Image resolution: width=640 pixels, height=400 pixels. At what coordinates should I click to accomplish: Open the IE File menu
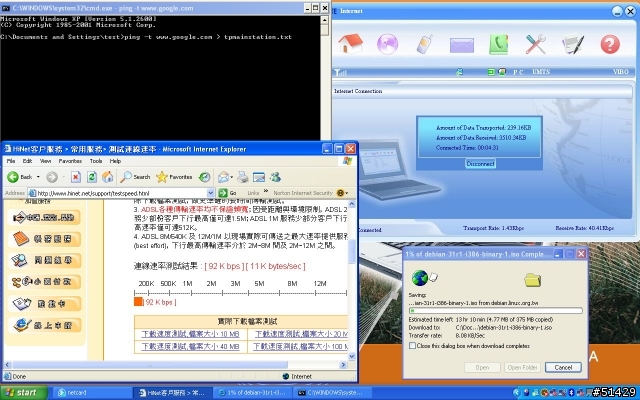[x=11, y=161]
